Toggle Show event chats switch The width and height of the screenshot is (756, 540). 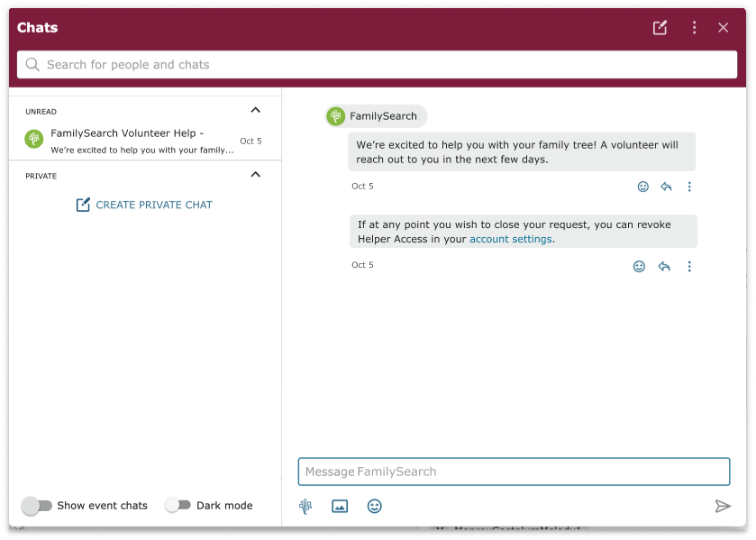click(37, 506)
